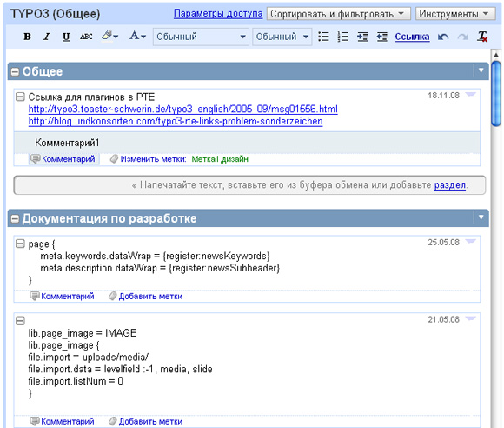Image resolution: width=504 pixels, height=428 pixels.
Task: Collapse the Ссылка для плагинов note
Action: tap(20, 97)
